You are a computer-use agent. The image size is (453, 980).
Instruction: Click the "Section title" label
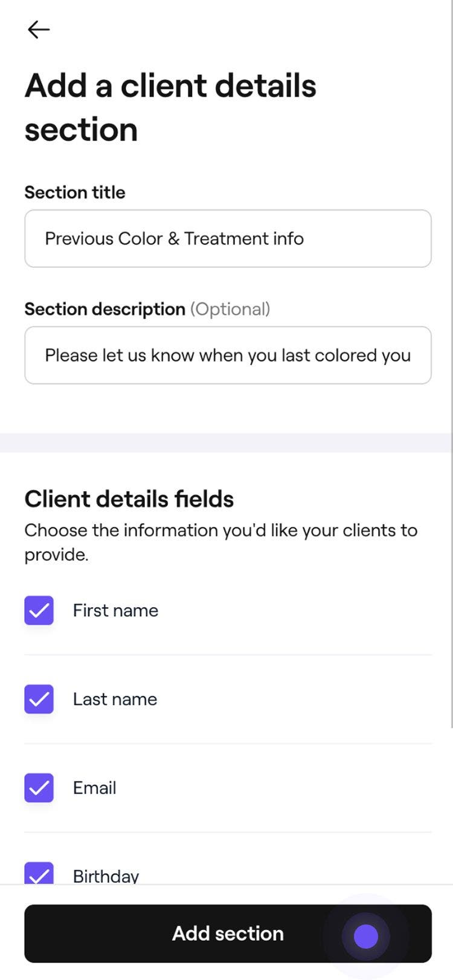pos(75,192)
